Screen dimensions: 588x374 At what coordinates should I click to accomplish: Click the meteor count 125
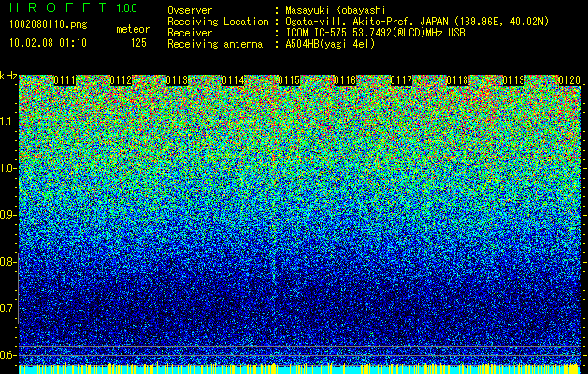138,43
